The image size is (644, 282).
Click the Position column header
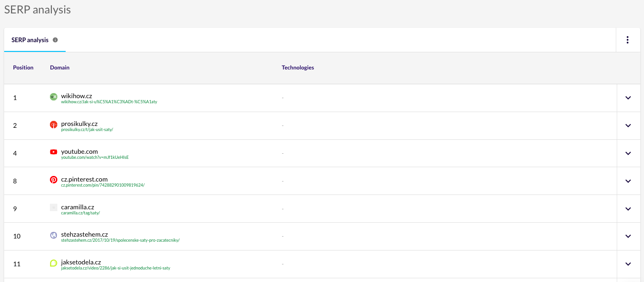(23, 68)
